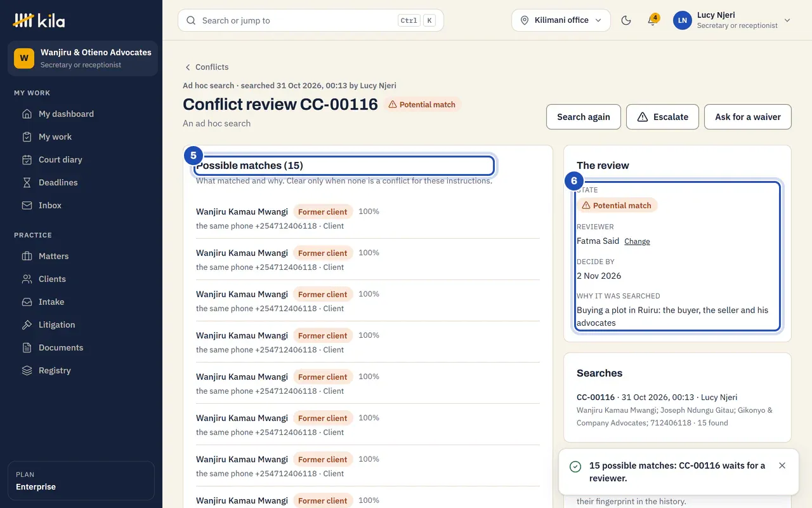Click the Deadlines hourglass icon
Image resolution: width=812 pixels, height=508 pixels.
[x=27, y=182]
